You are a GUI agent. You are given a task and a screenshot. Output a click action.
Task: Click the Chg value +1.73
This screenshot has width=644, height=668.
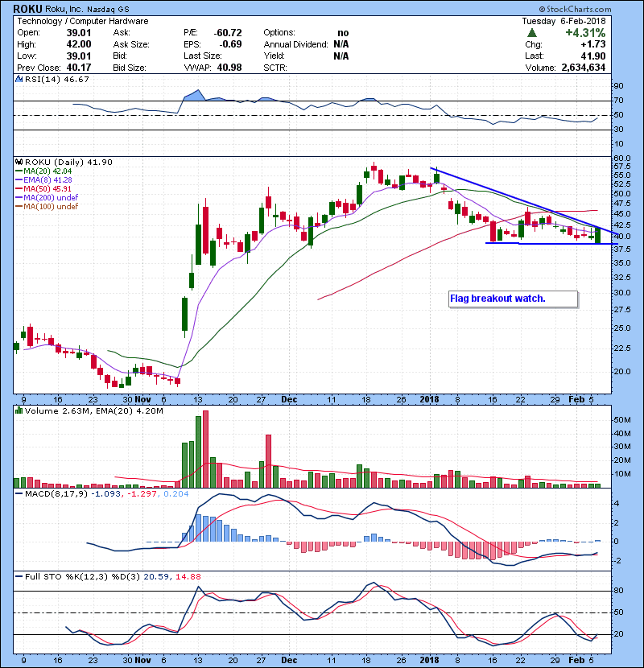tap(593, 44)
